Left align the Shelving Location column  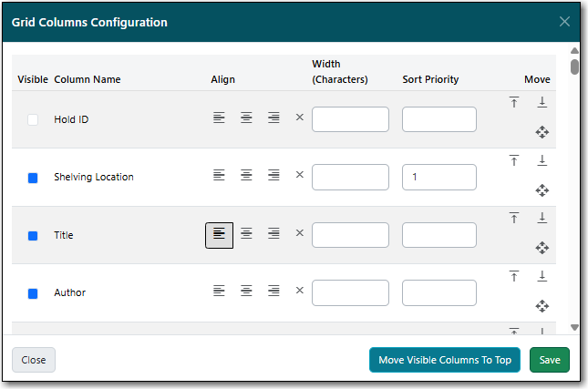pos(219,175)
